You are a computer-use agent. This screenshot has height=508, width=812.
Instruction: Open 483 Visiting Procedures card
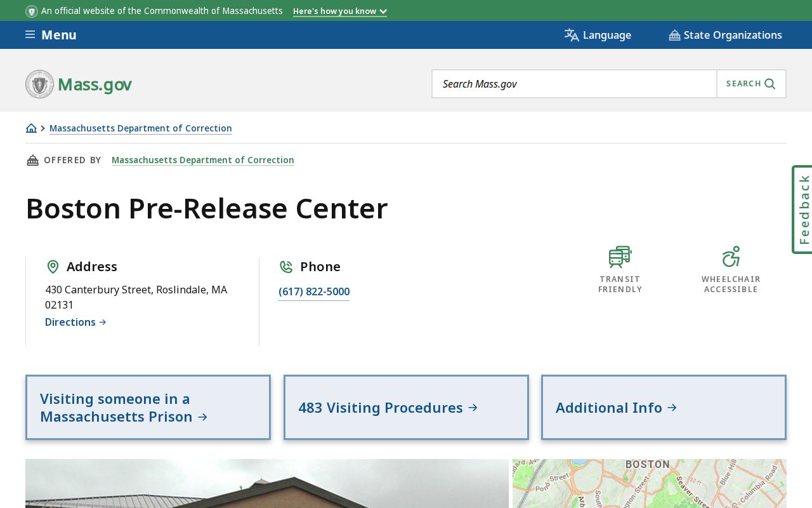(x=406, y=408)
